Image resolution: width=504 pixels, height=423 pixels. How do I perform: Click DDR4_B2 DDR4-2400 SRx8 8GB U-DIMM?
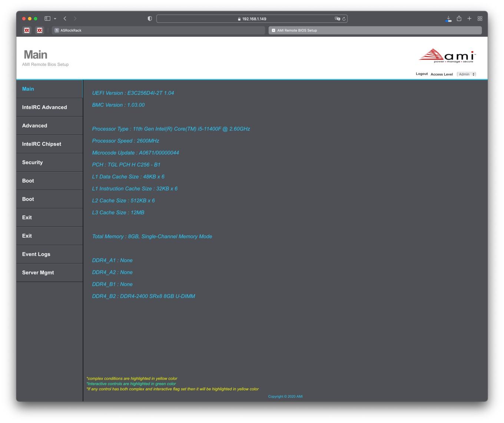[x=143, y=296]
